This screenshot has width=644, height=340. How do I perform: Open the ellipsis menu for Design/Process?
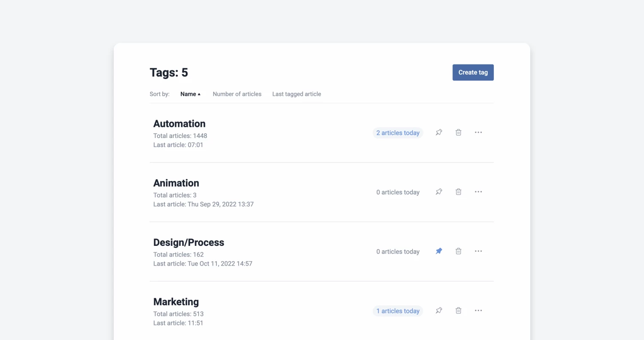478,251
